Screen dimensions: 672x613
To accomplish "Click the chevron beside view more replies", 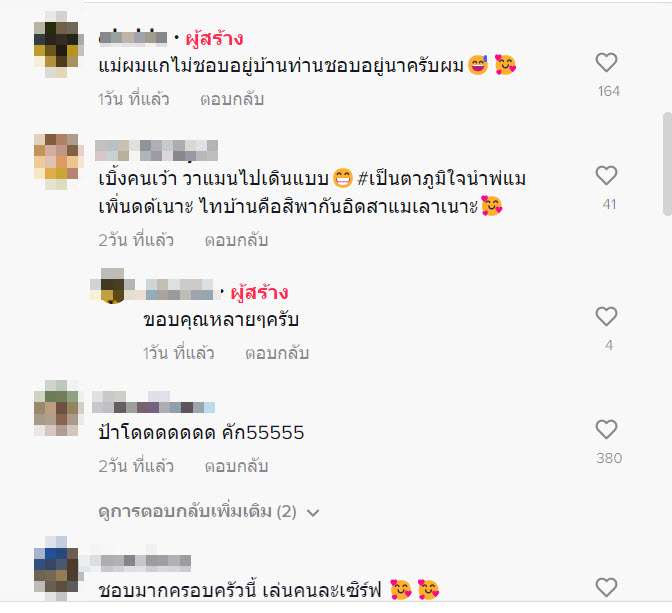I will (x=313, y=513).
